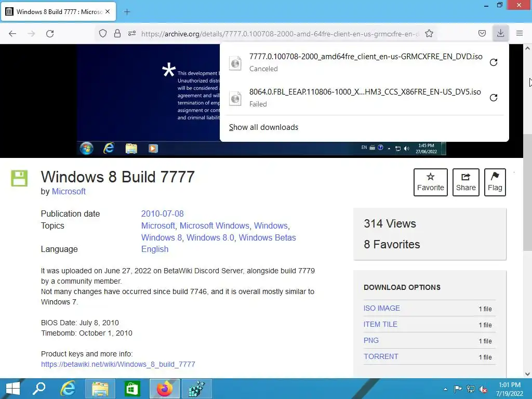
Task: Click the software floppy disk media type icon
Action: tap(19, 178)
